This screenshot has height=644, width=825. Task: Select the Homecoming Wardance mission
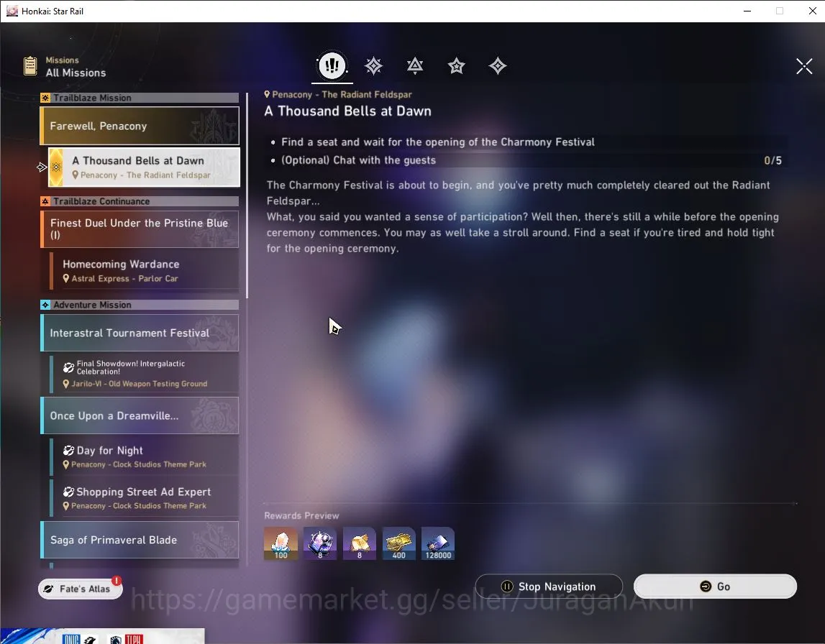pos(144,271)
